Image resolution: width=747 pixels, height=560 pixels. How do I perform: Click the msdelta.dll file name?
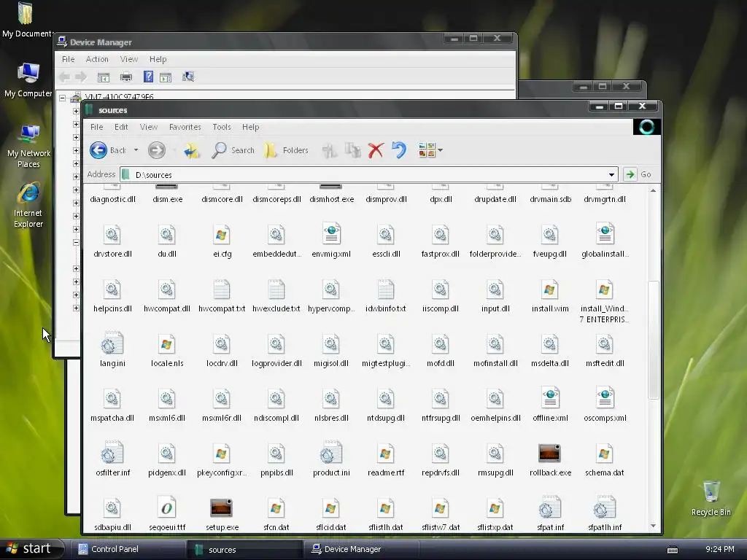point(550,363)
